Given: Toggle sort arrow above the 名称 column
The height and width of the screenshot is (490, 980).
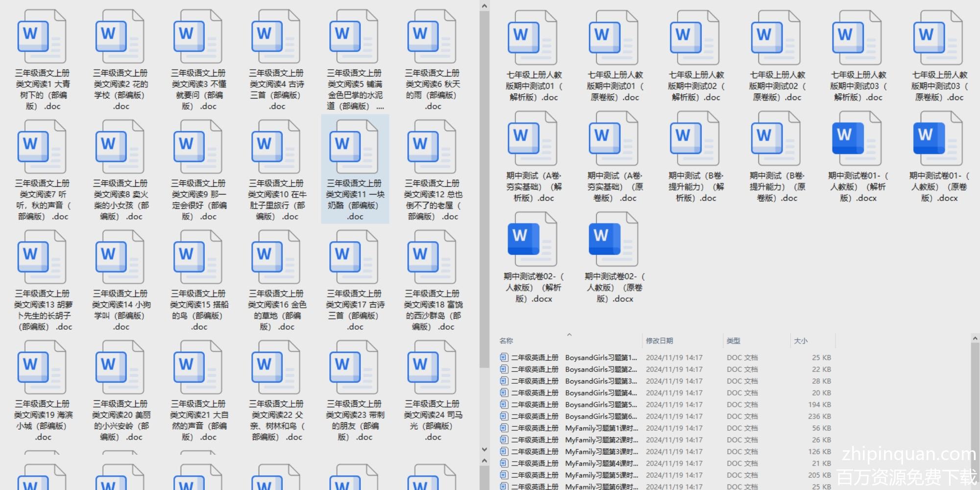Looking at the screenshot, I should coord(569,335).
